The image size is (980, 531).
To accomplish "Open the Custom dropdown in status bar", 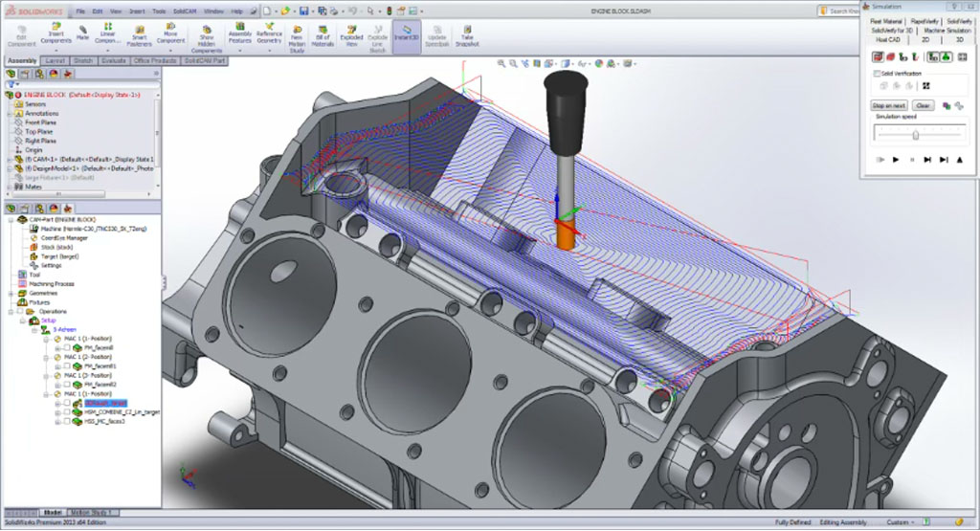I will (902, 522).
